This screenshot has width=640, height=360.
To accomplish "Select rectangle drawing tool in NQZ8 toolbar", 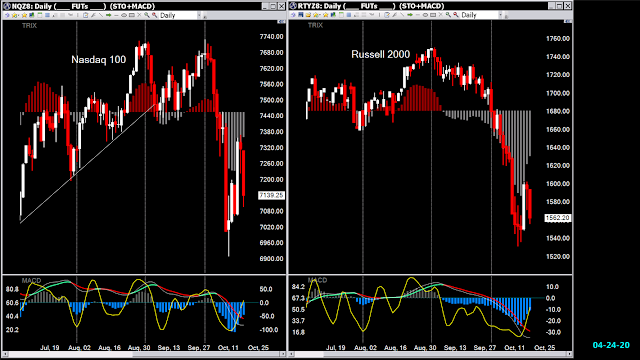I will (132, 15).
